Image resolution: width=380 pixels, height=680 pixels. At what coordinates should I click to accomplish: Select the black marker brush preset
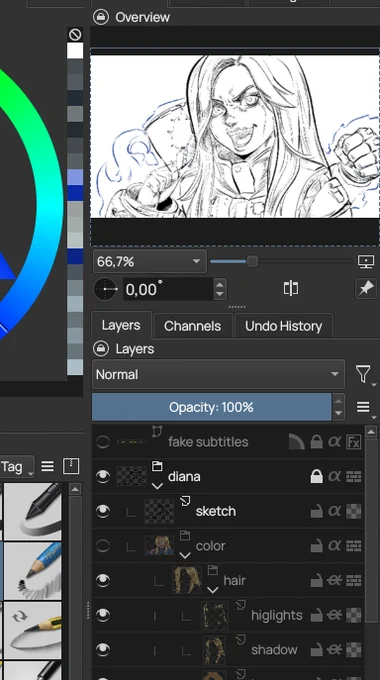pos(33,511)
